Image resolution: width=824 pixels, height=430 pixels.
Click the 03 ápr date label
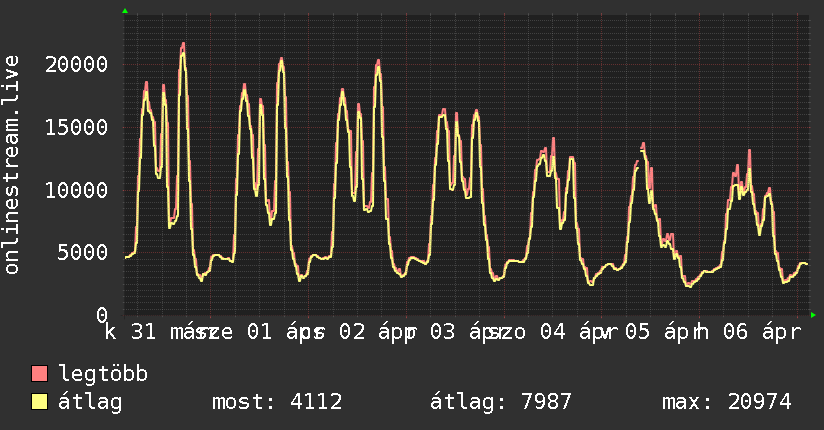click(469, 332)
